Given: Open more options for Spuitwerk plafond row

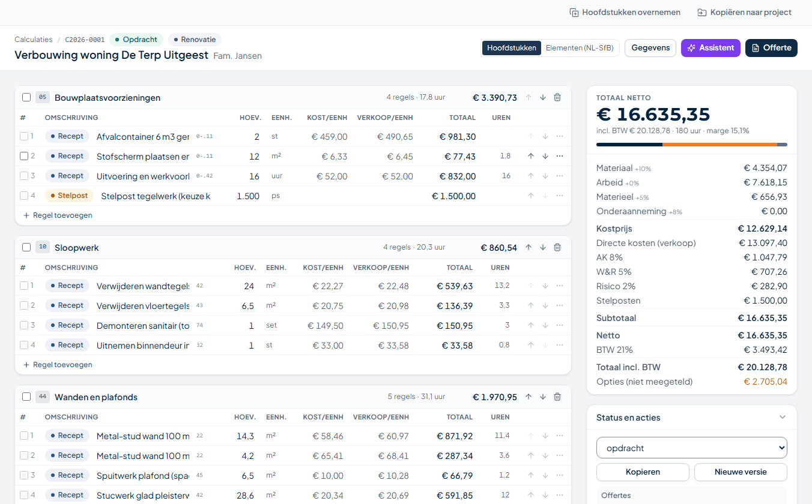Looking at the screenshot, I should tap(560, 475).
